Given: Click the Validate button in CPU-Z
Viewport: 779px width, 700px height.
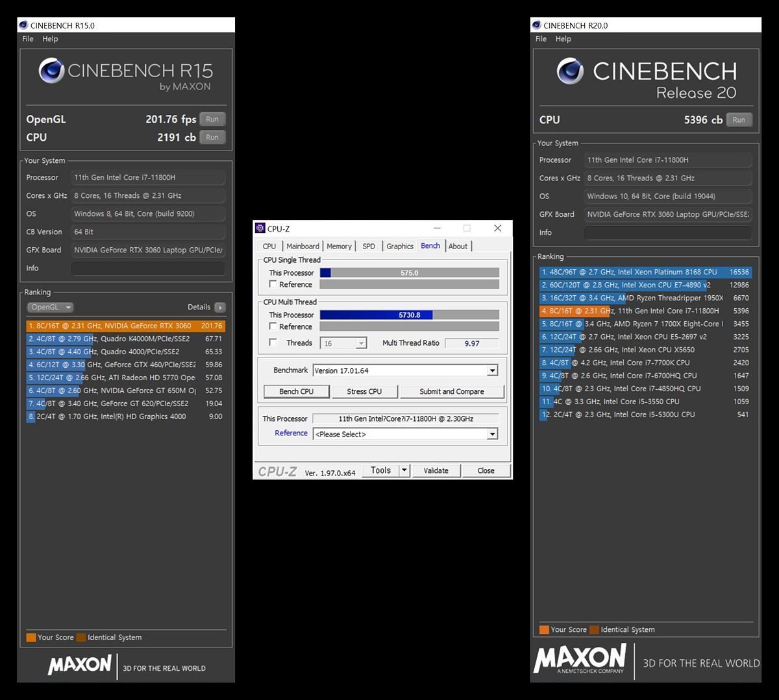Looking at the screenshot, I should tap(436, 470).
